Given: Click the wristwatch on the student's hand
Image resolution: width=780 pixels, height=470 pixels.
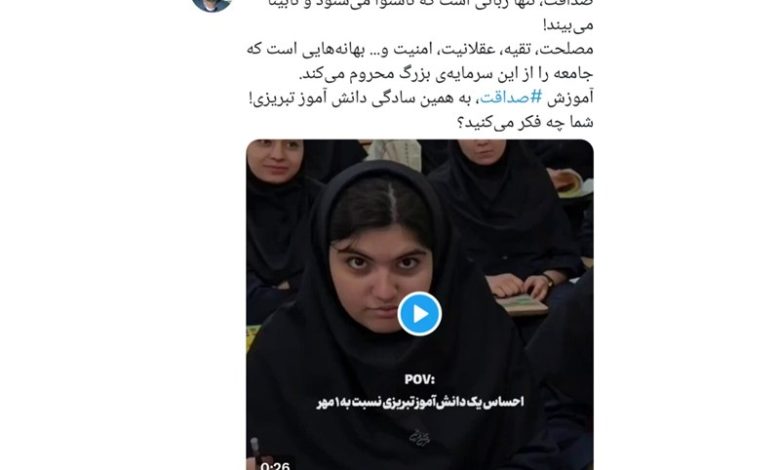Looking at the screenshot, I should [x=548, y=279].
